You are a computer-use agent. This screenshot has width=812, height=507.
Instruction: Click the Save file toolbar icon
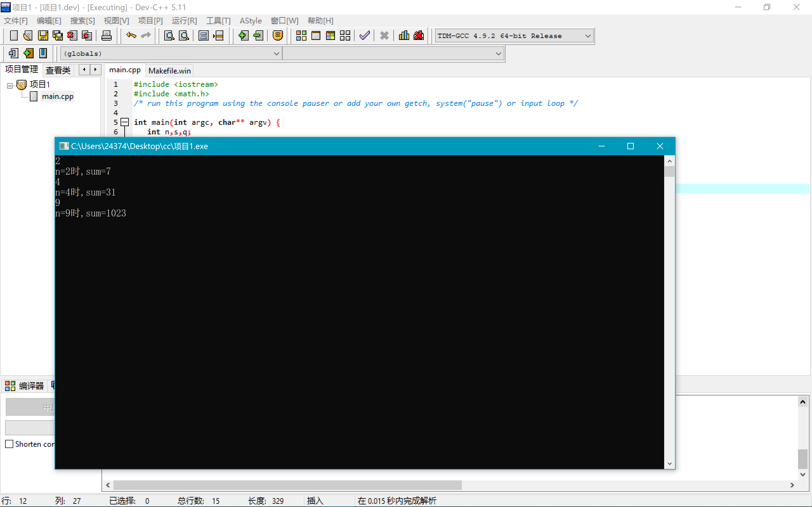pos(43,35)
